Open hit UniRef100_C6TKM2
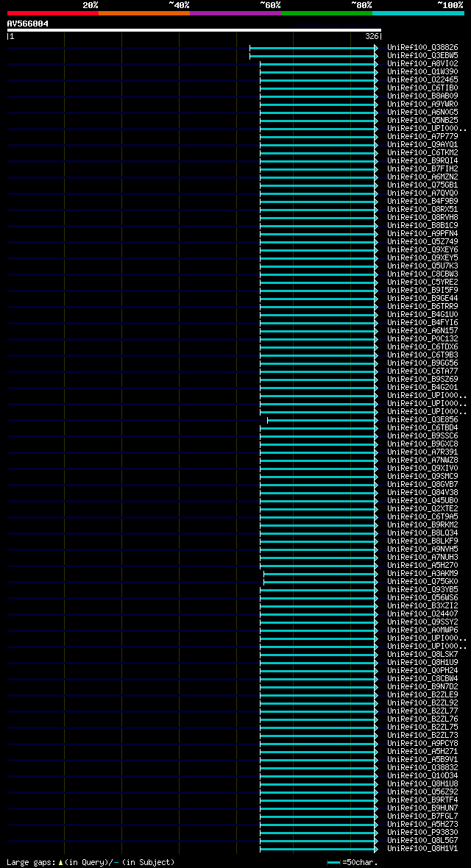Screen dimensions: 471x868 pyautogui.click(x=422, y=153)
